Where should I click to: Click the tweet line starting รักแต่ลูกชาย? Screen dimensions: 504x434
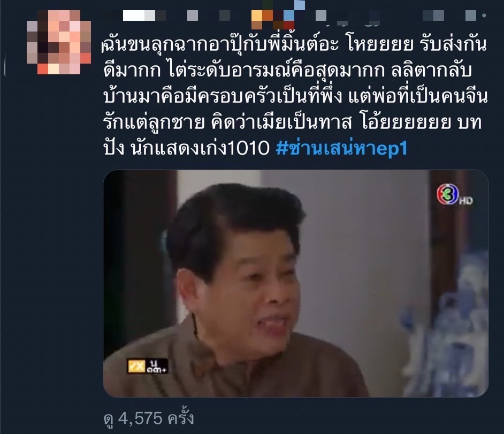(293, 122)
